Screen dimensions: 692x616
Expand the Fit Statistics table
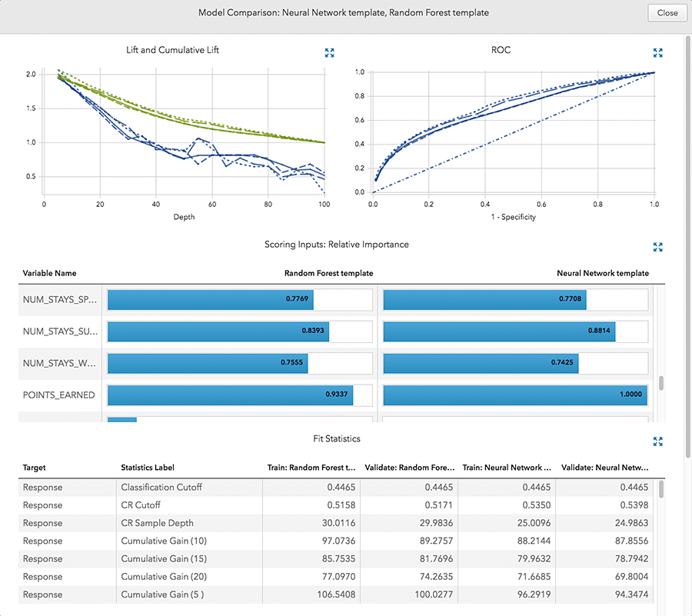pos(657,441)
